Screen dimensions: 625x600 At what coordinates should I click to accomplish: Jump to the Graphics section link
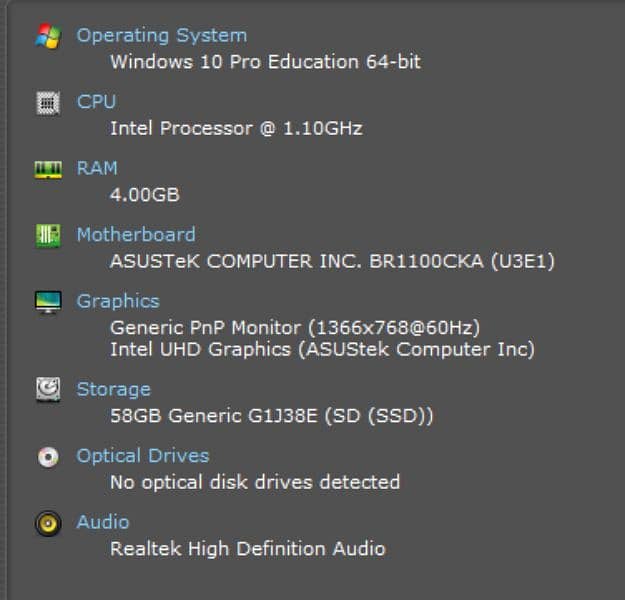(x=118, y=301)
